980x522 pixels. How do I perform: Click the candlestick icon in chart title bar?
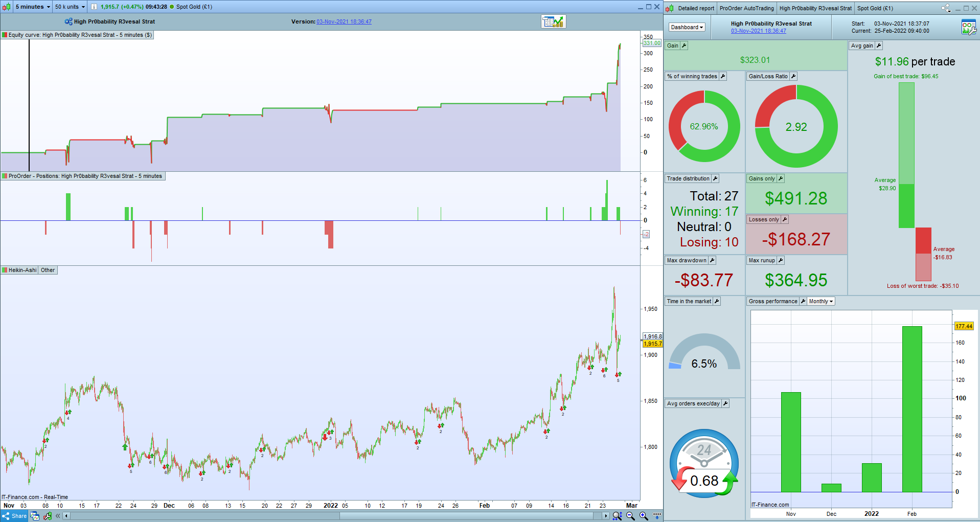click(x=6, y=7)
